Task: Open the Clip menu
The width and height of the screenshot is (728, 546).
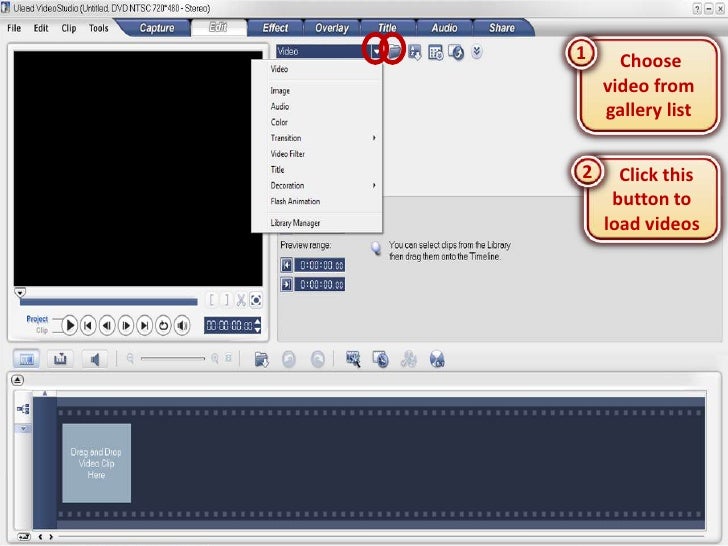Action: pos(69,28)
